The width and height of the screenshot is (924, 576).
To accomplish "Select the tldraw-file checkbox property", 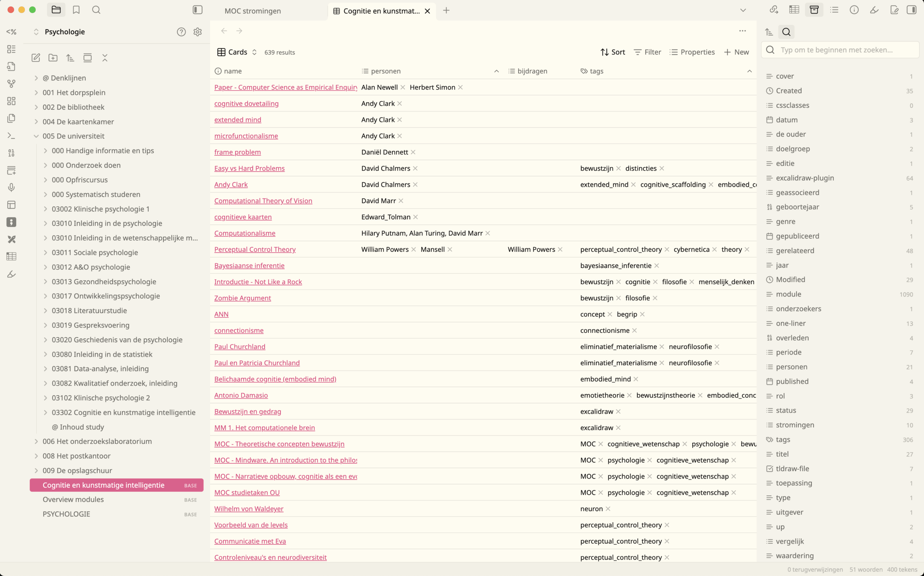I will 840,469.
